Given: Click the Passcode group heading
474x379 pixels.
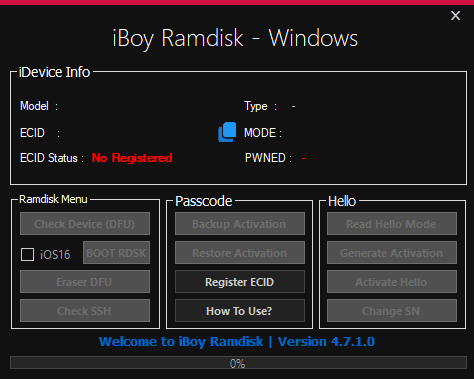Looking at the screenshot, I should coord(204,201).
